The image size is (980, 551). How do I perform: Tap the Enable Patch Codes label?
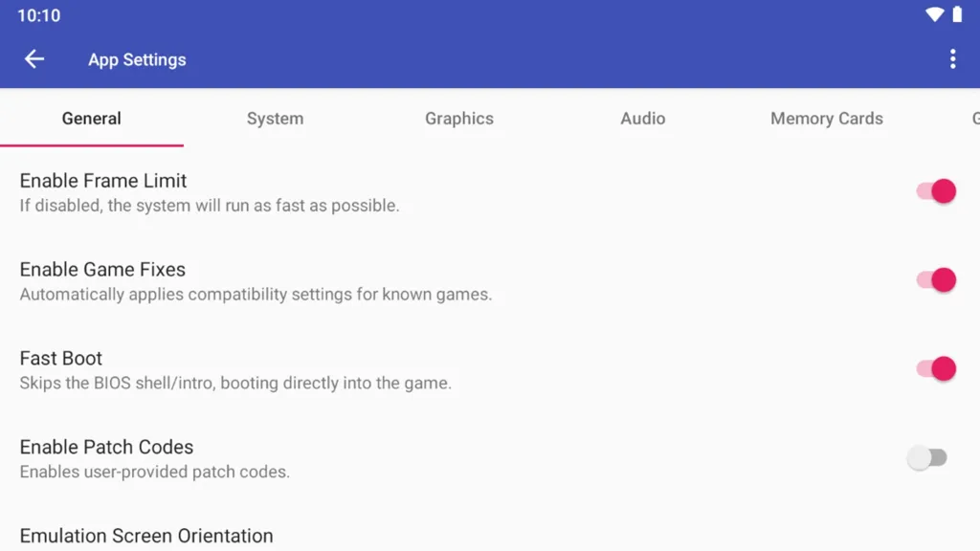tap(106, 447)
